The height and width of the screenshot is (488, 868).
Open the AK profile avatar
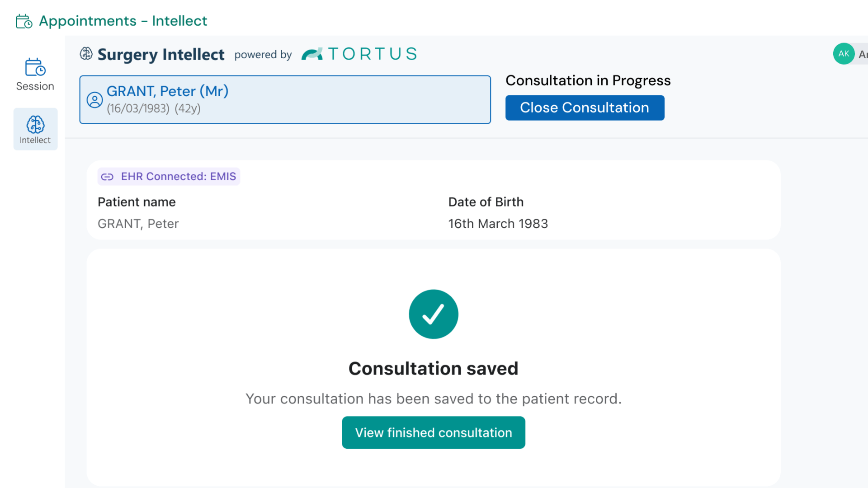[844, 53]
